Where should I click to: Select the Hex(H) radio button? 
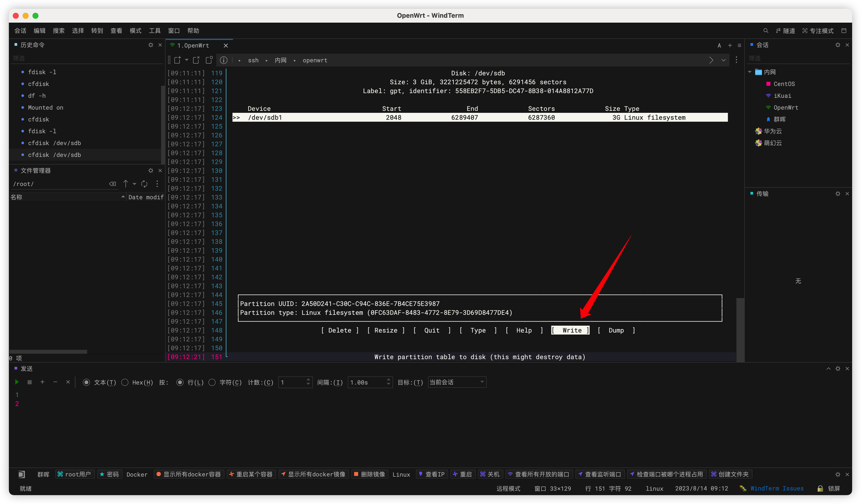(125, 382)
